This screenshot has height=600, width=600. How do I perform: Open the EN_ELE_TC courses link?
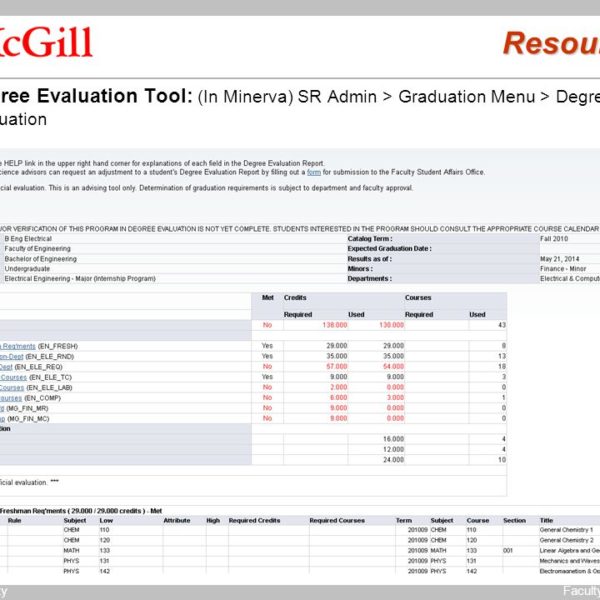click(13, 377)
